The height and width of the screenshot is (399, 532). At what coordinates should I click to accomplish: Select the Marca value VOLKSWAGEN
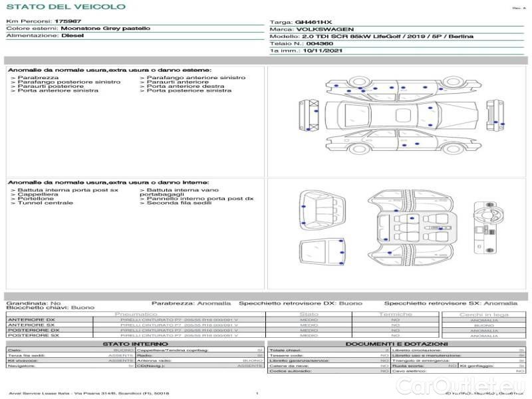(325, 29)
